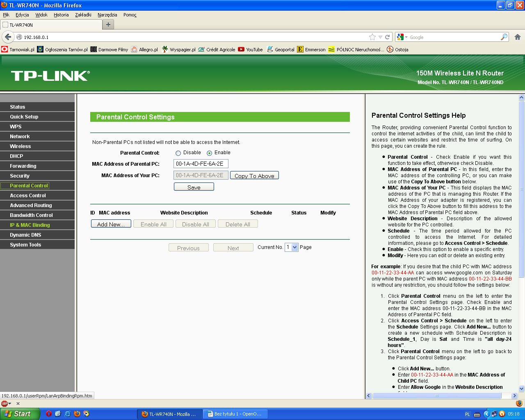This screenshot has height=420, width=525.
Task: Open the Wireless section in the sidebar
Action: (21, 146)
